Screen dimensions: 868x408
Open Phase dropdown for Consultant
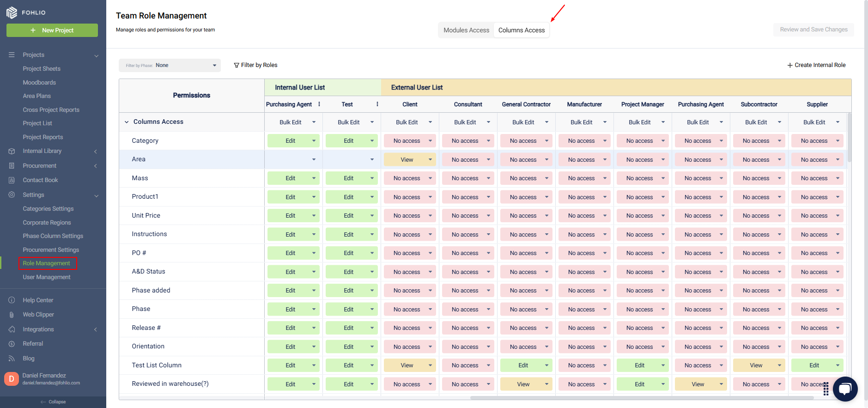pyautogui.click(x=468, y=310)
